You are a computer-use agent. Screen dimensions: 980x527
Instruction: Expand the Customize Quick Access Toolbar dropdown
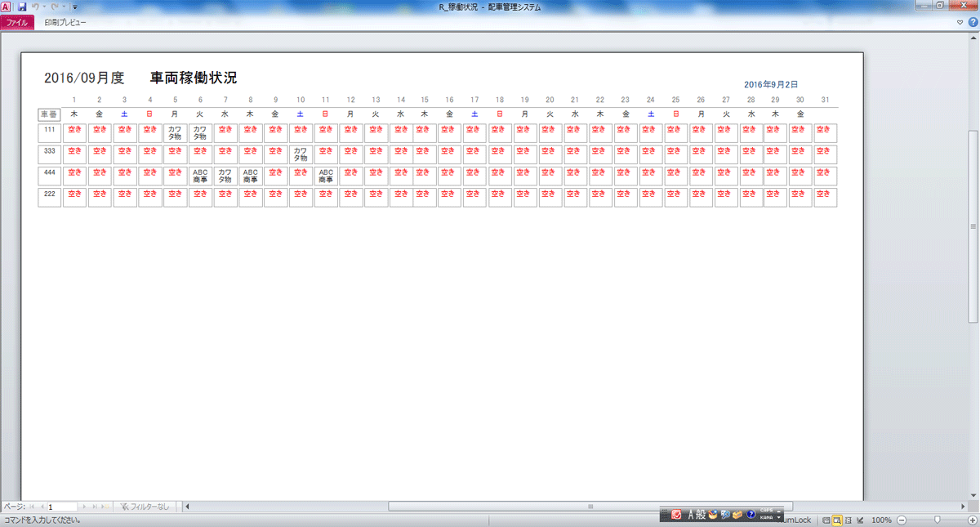[75, 7]
